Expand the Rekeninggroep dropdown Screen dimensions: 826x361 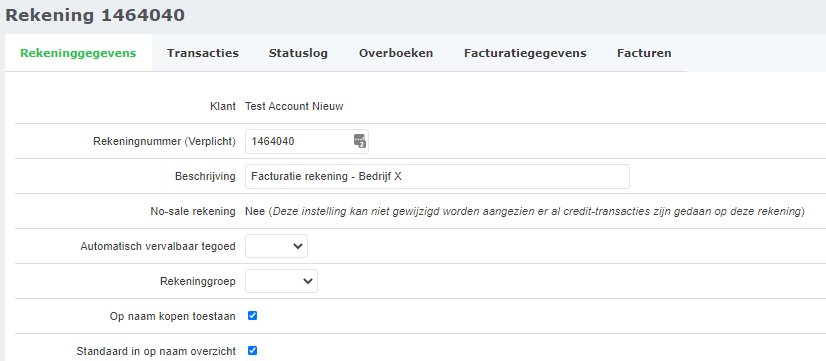(281, 281)
